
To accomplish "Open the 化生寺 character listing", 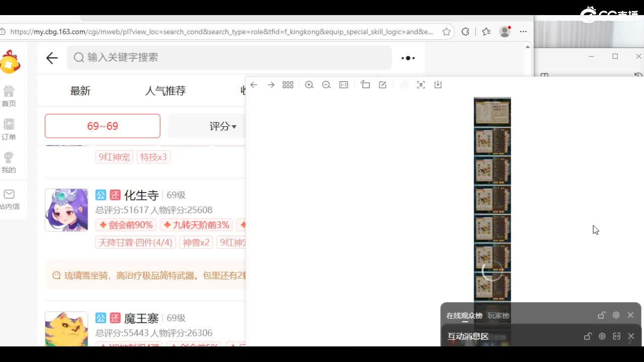I will (141, 195).
